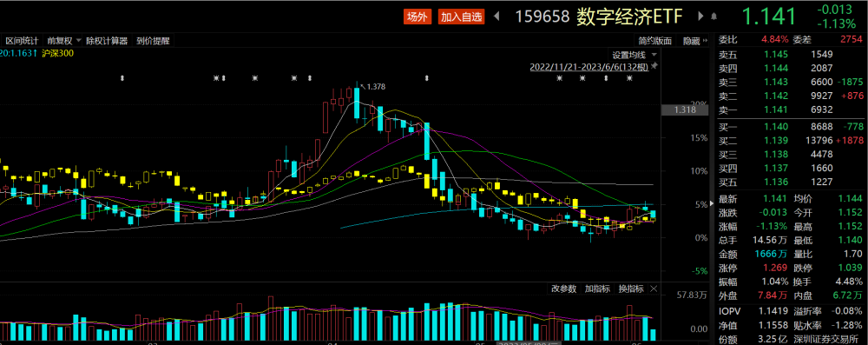Click the 外盘 value 7.84万
868x345 pixels.
coord(773,295)
